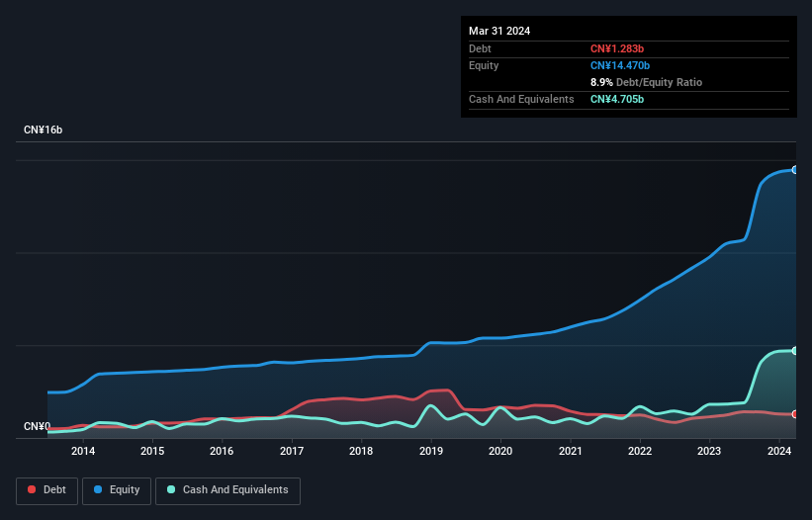This screenshot has width=812, height=520.
Task: Click the 2015 axis label
Action: click(152, 451)
